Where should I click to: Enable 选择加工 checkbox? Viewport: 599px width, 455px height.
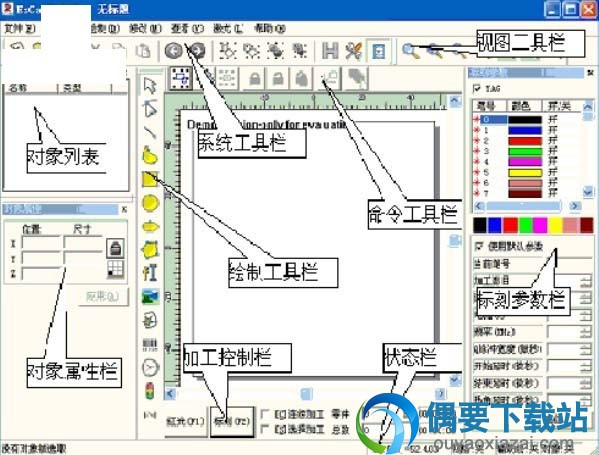coord(264,429)
